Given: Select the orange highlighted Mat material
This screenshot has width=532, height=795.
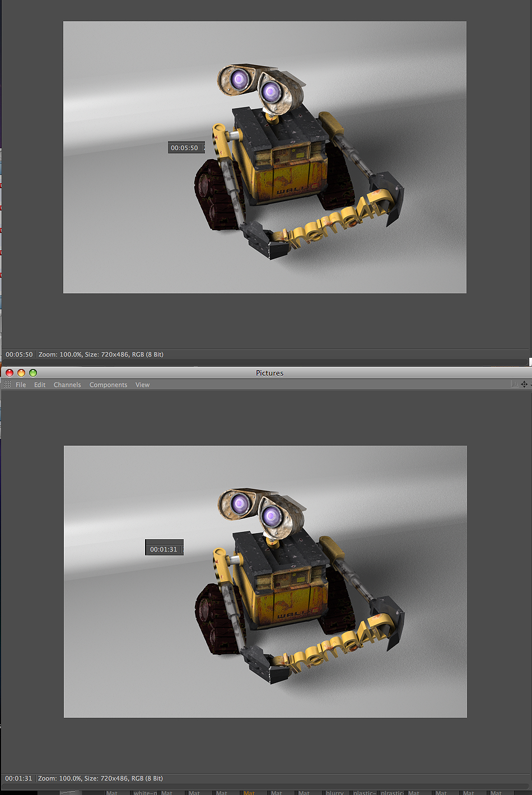Looking at the screenshot, I should (x=249, y=792).
